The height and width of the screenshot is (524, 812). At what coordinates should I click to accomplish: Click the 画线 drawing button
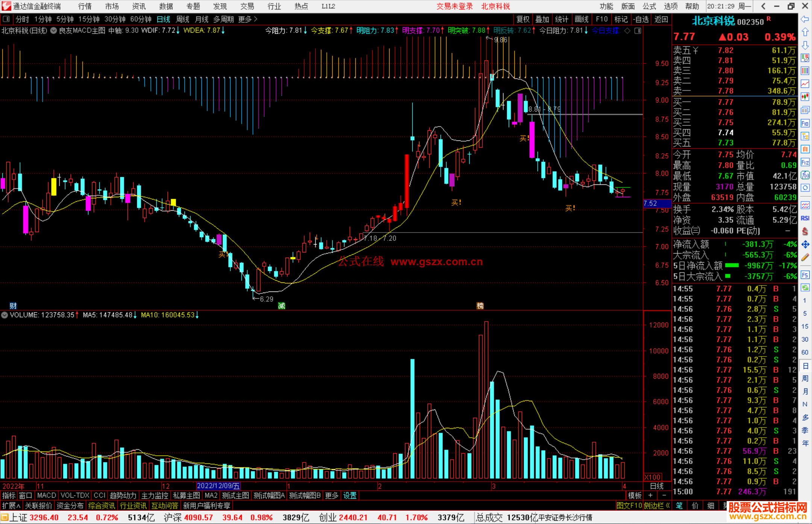582,19
